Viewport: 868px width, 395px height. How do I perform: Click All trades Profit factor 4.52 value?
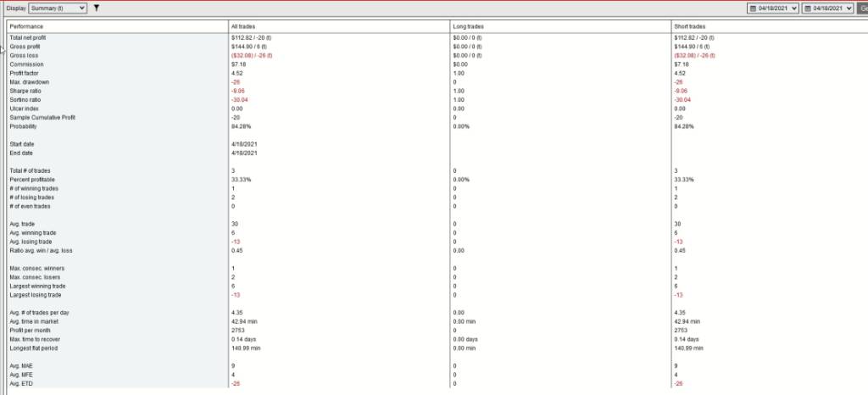237,73
